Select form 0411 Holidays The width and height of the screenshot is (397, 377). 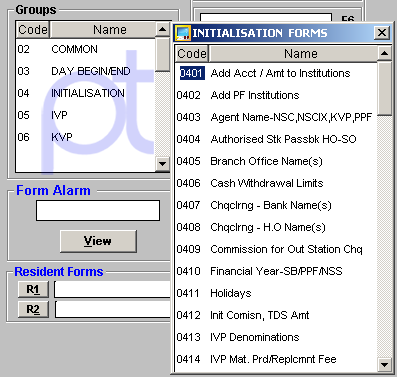pyautogui.click(x=276, y=293)
